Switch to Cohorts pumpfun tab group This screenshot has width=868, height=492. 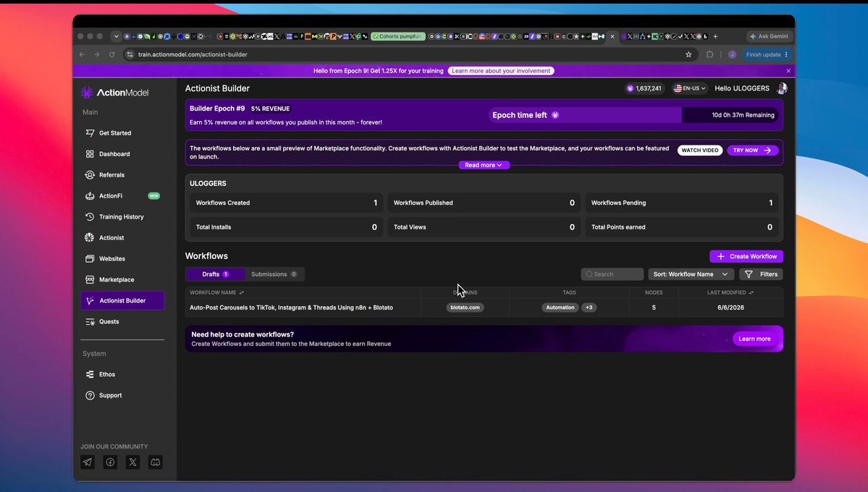(398, 36)
